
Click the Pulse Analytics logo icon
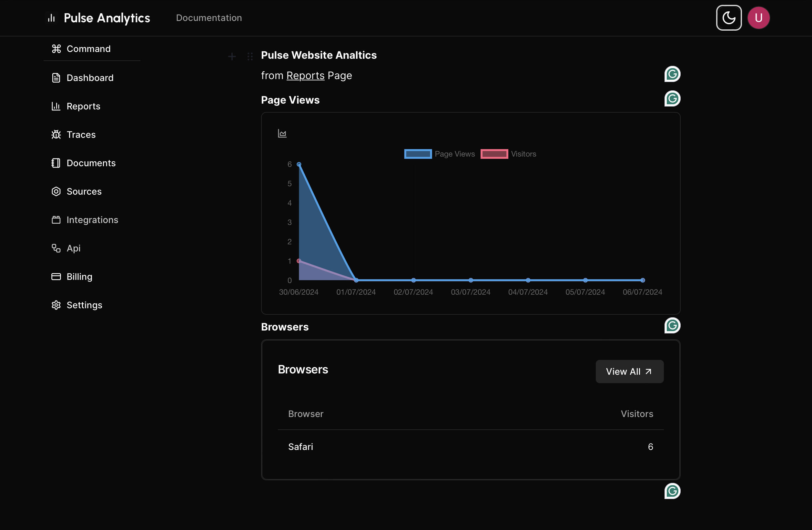coord(52,18)
